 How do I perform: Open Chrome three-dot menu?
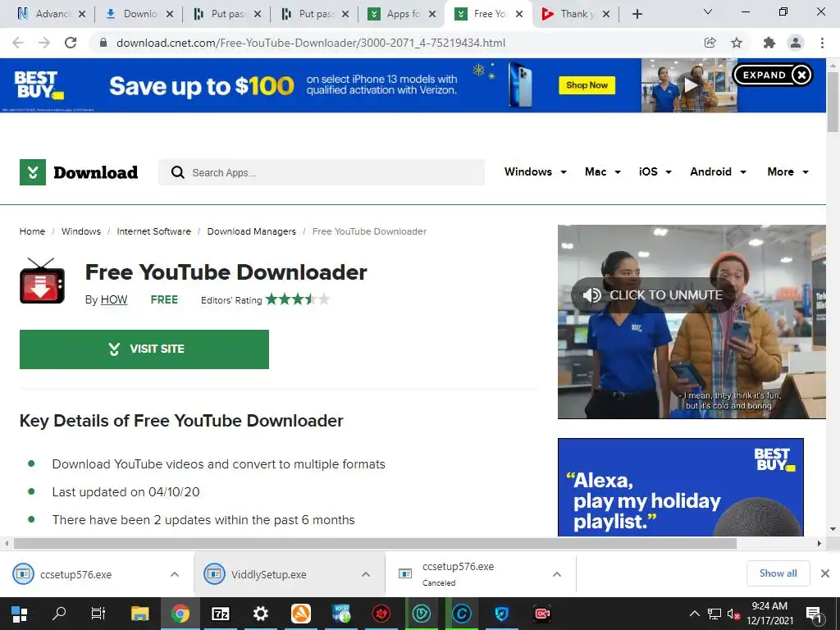click(822, 43)
